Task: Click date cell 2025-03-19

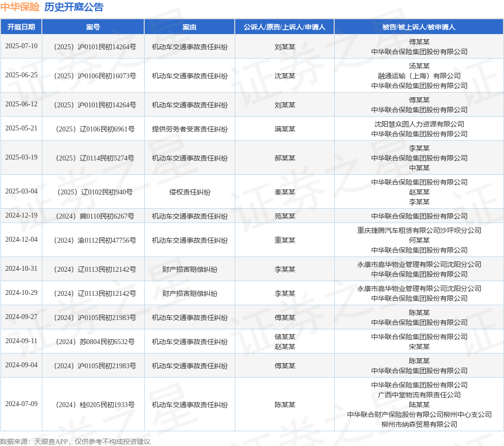Action: (x=21, y=157)
